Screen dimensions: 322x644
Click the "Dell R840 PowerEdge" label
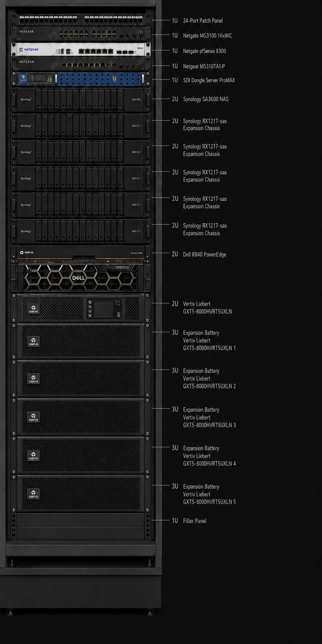(204, 254)
